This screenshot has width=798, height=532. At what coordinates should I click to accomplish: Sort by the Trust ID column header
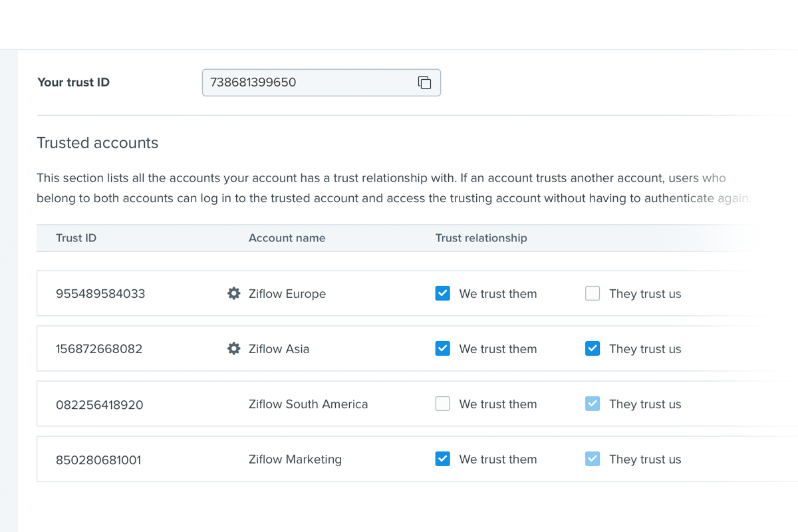tap(76, 238)
